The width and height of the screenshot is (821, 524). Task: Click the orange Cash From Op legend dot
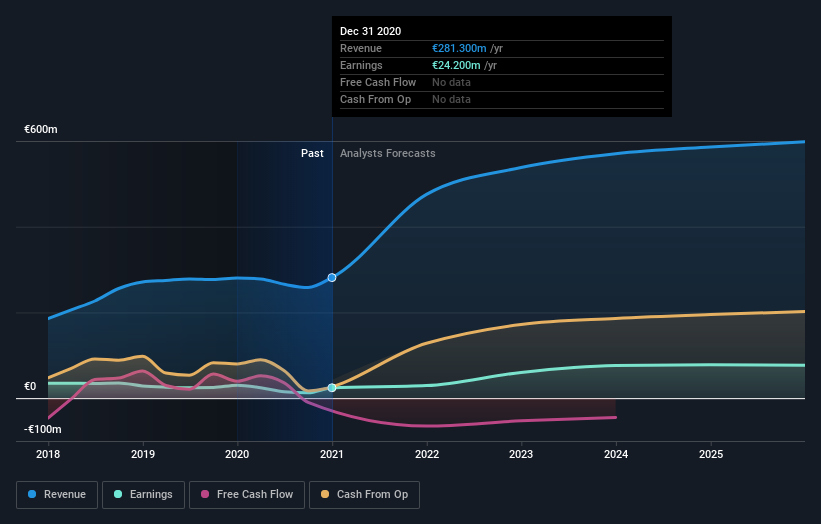(325, 494)
